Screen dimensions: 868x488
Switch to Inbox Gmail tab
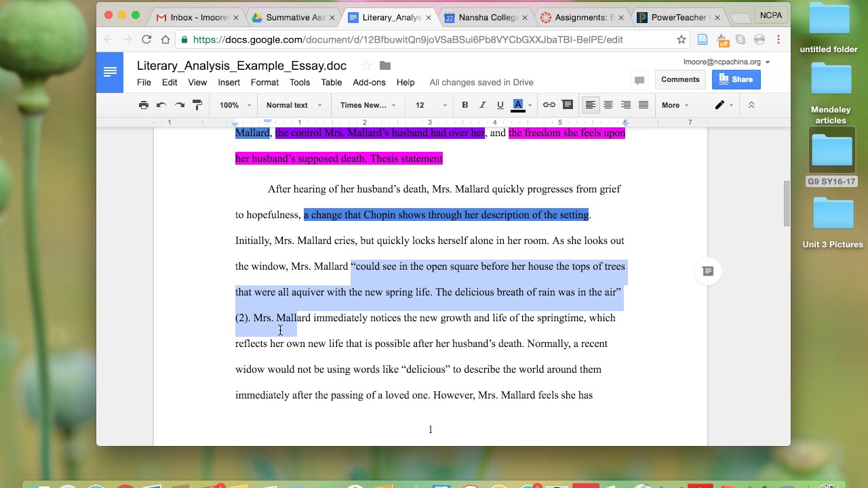[197, 17]
